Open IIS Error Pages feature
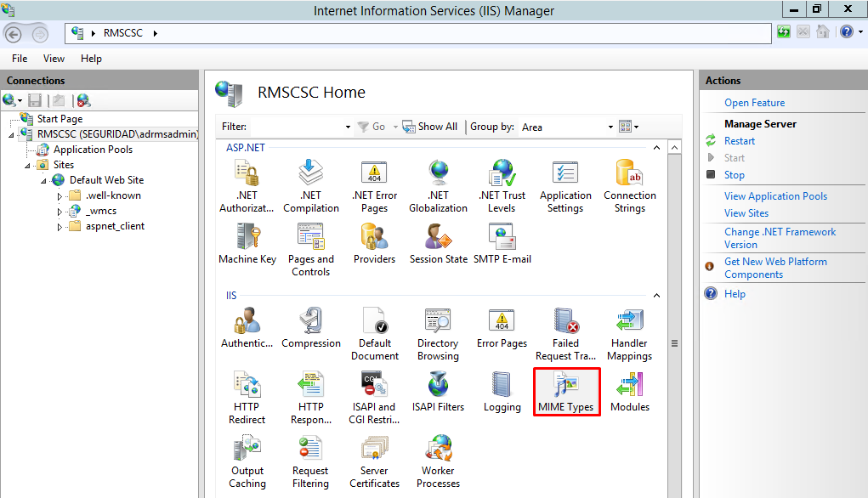The width and height of the screenshot is (868, 498). click(502, 327)
